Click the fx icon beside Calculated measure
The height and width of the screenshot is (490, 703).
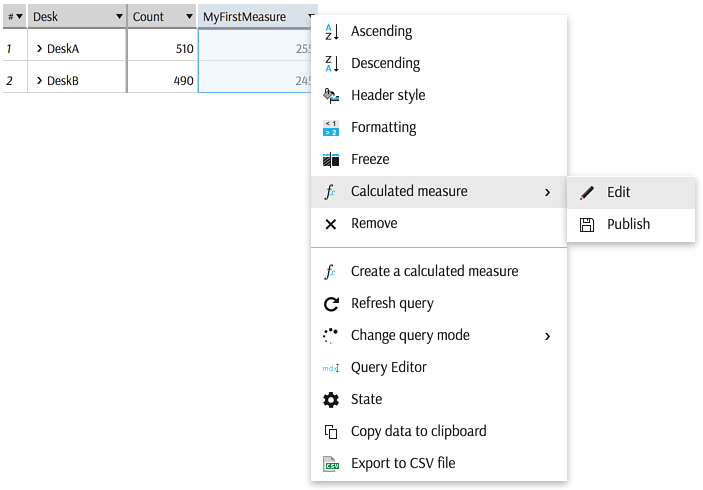tap(330, 192)
